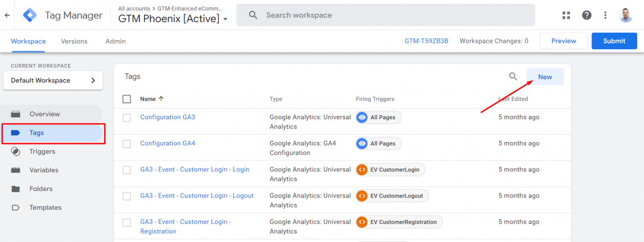Switch to the Admin tab
This screenshot has width=644, height=242.
click(115, 41)
